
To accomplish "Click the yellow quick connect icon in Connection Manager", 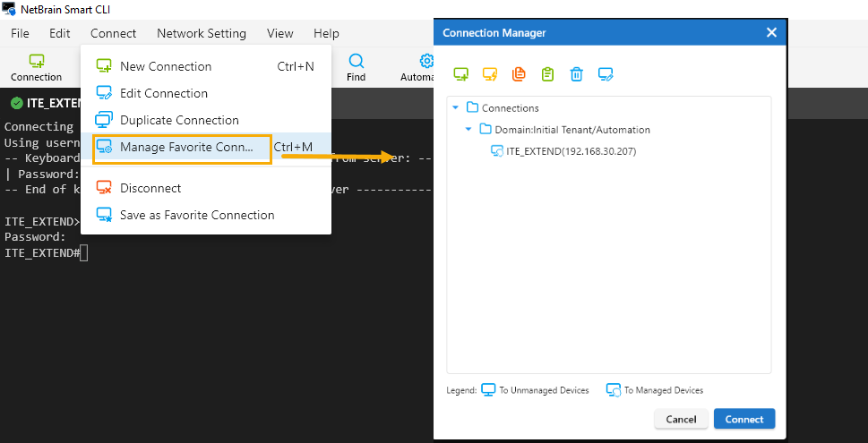I will pos(489,74).
